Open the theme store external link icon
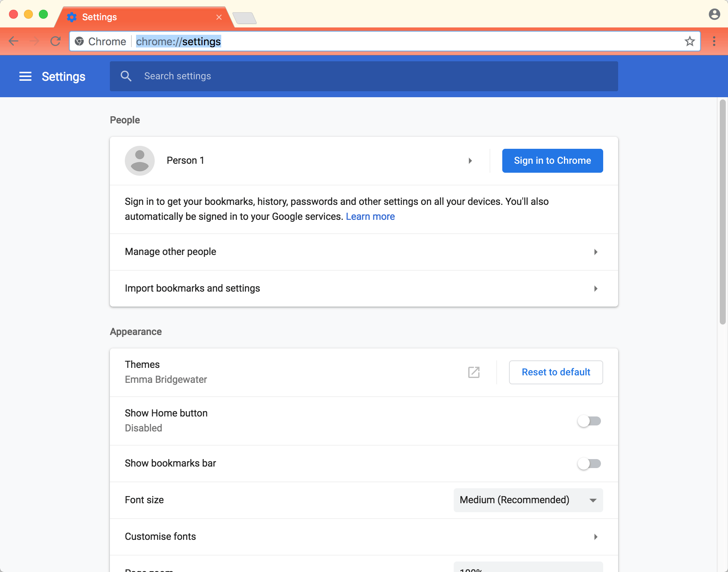The width and height of the screenshot is (728, 572). pyautogui.click(x=473, y=372)
